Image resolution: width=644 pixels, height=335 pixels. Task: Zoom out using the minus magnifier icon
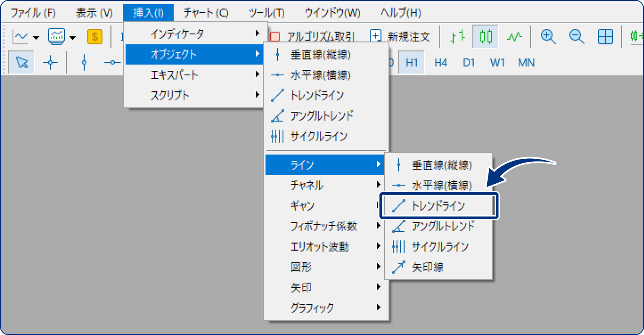tap(576, 36)
